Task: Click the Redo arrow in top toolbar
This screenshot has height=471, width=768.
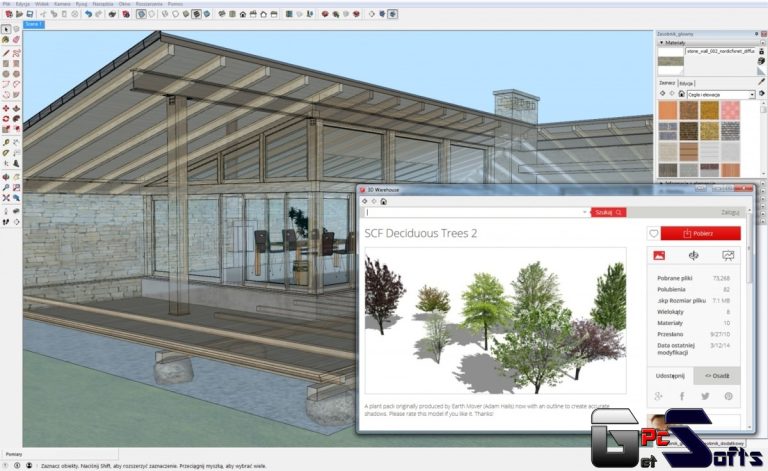Action: pyautogui.click(x=99, y=14)
